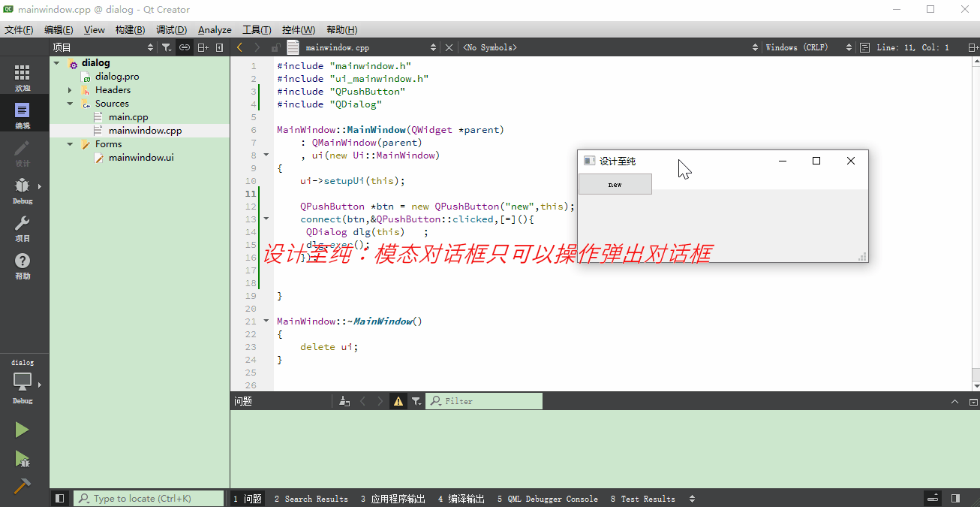Screen dimensions: 980x507
Task: Select the 欢迎 mode in the left sidebar
Action: click(23, 75)
